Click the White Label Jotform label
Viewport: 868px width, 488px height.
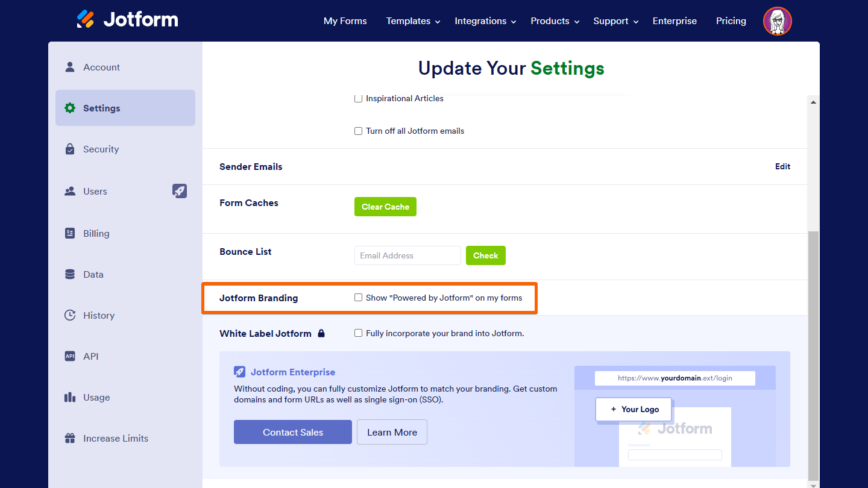[x=265, y=333]
